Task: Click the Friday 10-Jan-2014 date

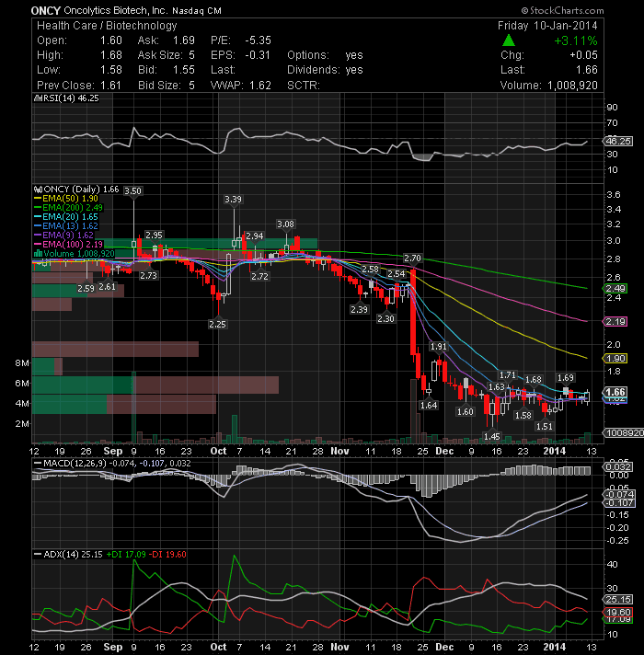Action: click(x=547, y=26)
